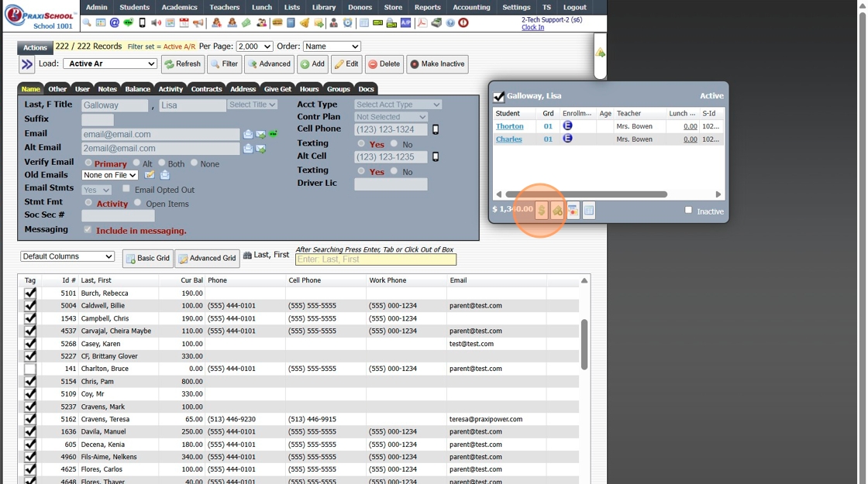
Task: Open student Thorton link
Action: click(x=509, y=126)
